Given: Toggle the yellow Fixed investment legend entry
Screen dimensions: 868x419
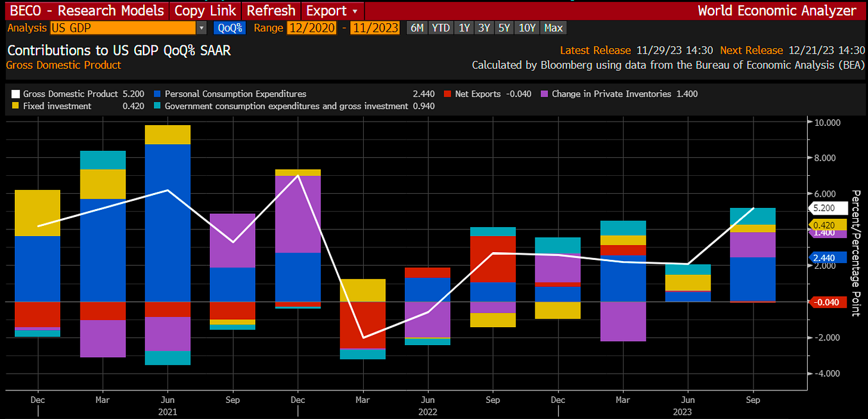Looking at the screenshot, I should pyautogui.click(x=15, y=106).
